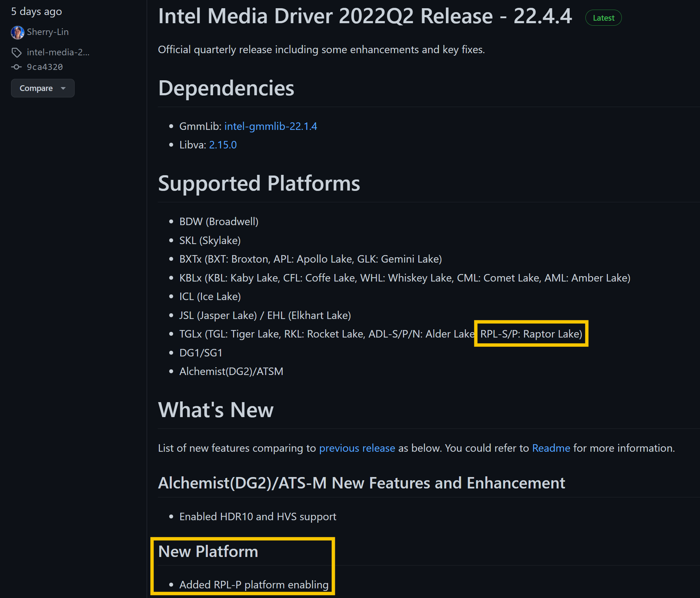The height and width of the screenshot is (598, 700).
Task: Click the Dependencies heading
Action: [x=226, y=89]
